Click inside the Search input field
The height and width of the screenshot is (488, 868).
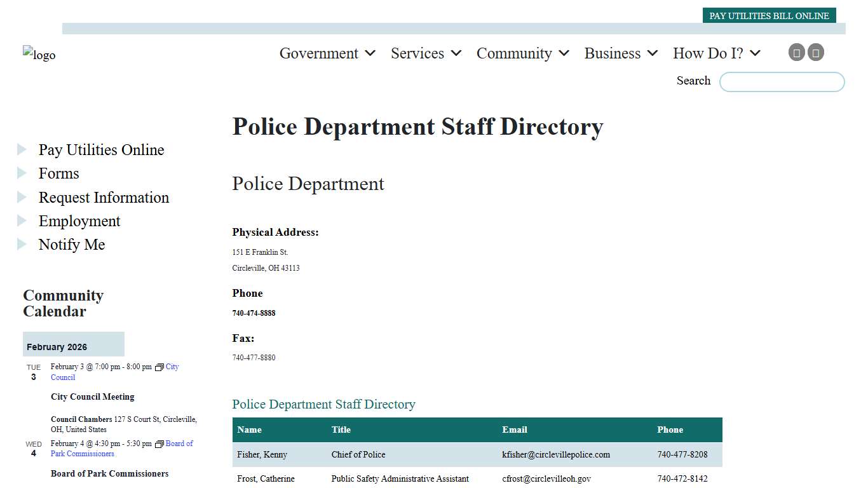[x=782, y=81]
